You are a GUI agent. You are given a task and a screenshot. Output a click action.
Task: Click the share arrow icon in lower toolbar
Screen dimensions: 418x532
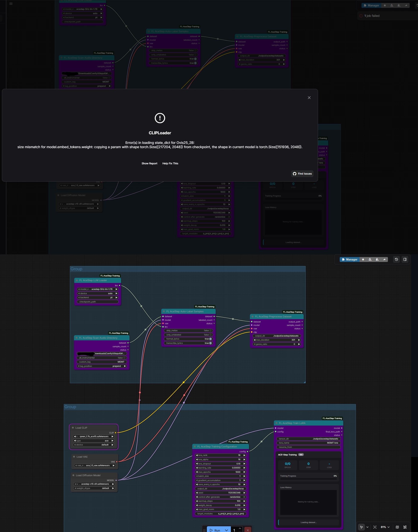[x=384, y=260]
